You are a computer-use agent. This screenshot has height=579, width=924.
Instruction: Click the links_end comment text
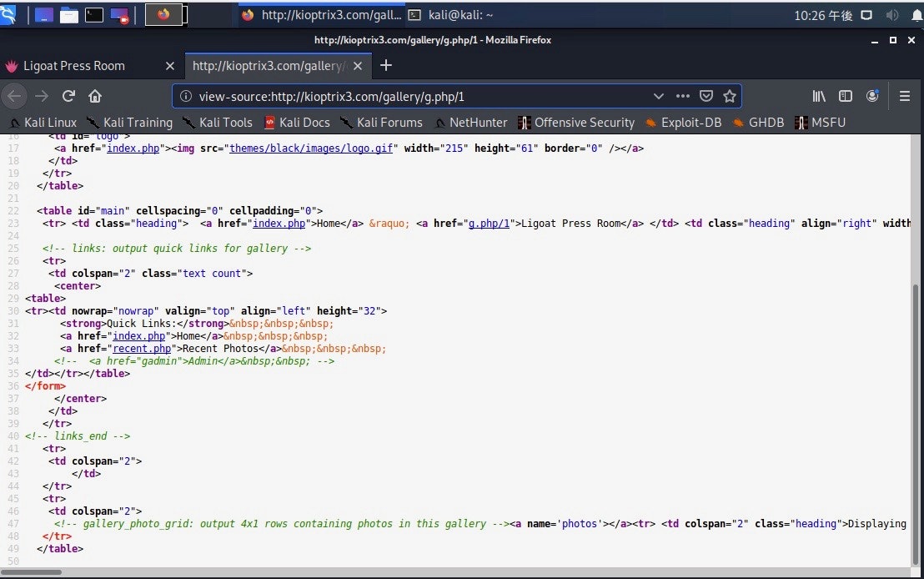(78, 436)
